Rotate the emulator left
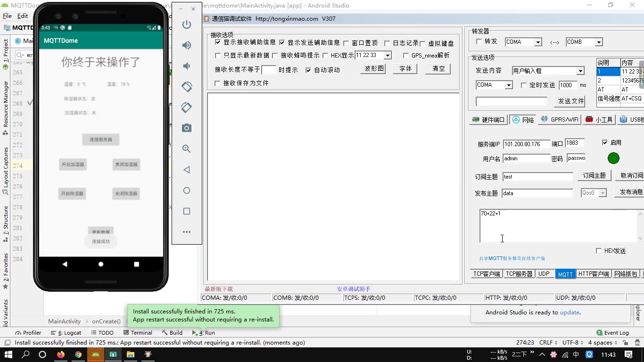 pyautogui.click(x=187, y=87)
